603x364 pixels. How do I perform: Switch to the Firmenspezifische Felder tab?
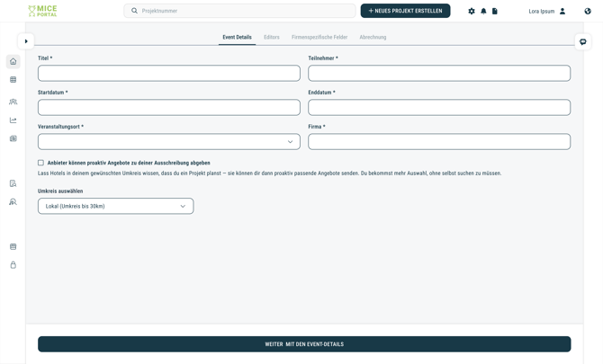pyautogui.click(x=319, y=37)
